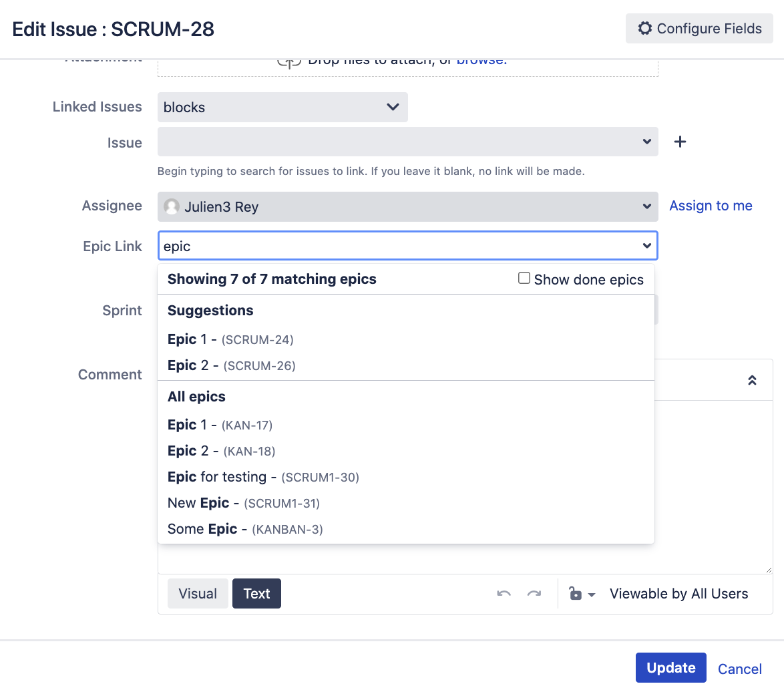The image size is (784, 688).
Task: Click the undo arrow in the comment toolbar
Action: click(x=504, y=593)
